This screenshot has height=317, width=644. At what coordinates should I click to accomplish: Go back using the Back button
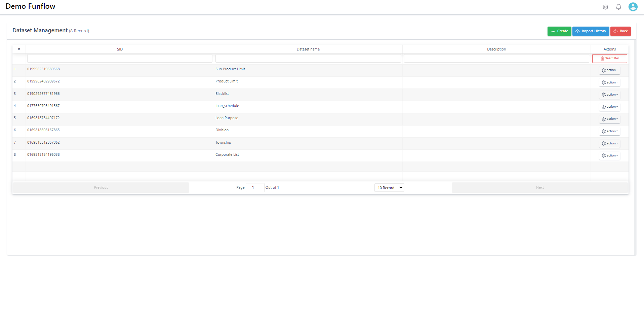point(620,31)
